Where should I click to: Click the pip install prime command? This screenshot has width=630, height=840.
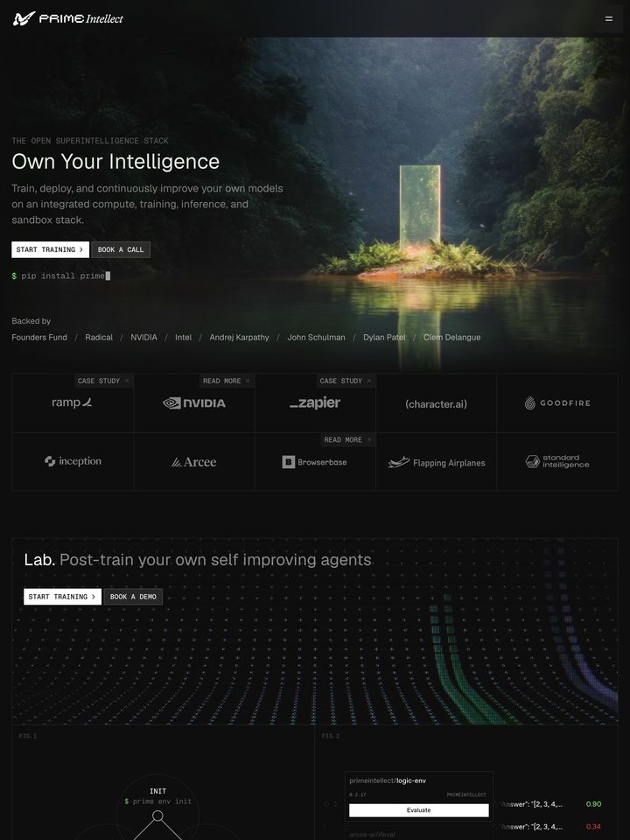(60, 276)
